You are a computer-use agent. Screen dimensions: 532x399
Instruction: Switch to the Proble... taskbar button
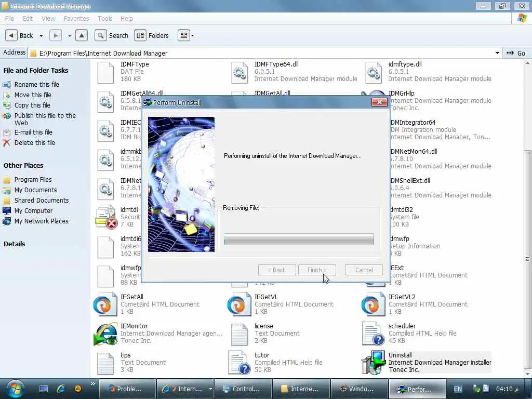point(127,389)
